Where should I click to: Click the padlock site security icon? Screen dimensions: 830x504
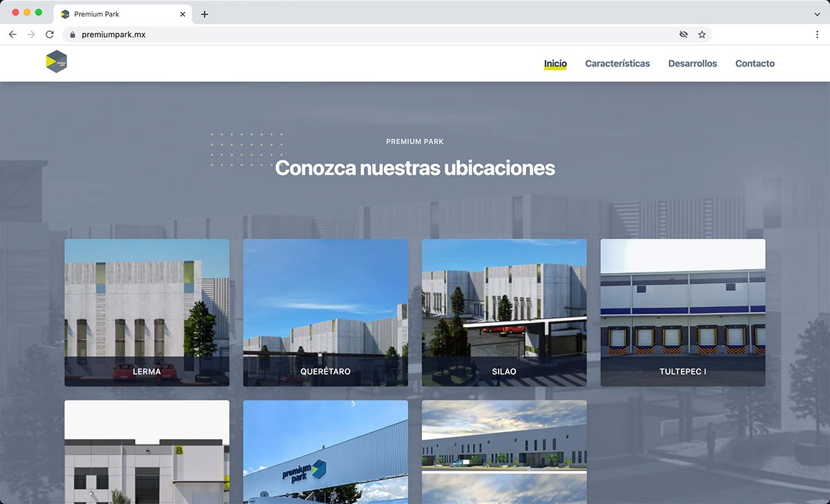[72, 35]
